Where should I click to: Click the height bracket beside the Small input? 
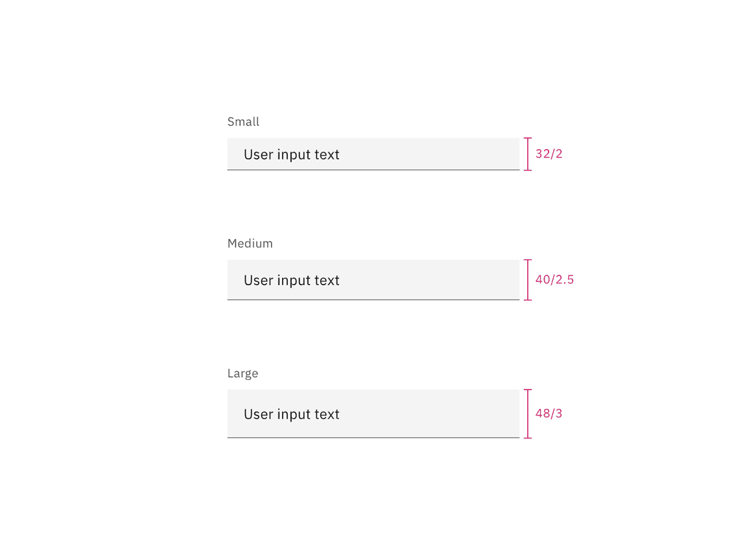coord(528,154)
